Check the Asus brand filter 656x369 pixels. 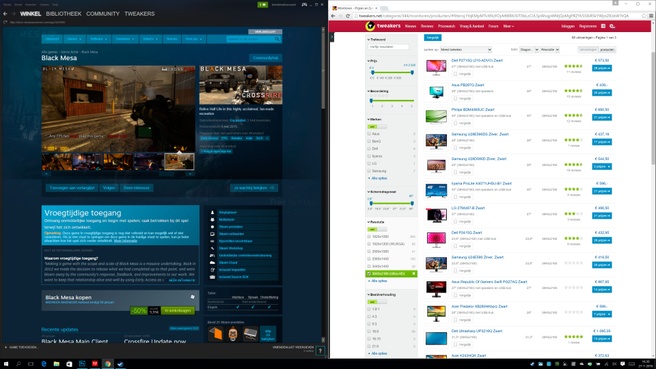click(x=369, y=134)
